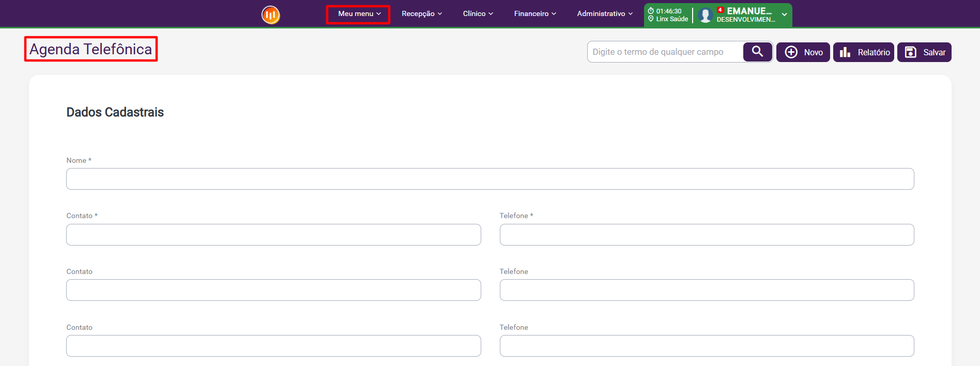Screen dimensions: 980x366
Task: Open the Financeiro menu
Action: tap(534, 14)
